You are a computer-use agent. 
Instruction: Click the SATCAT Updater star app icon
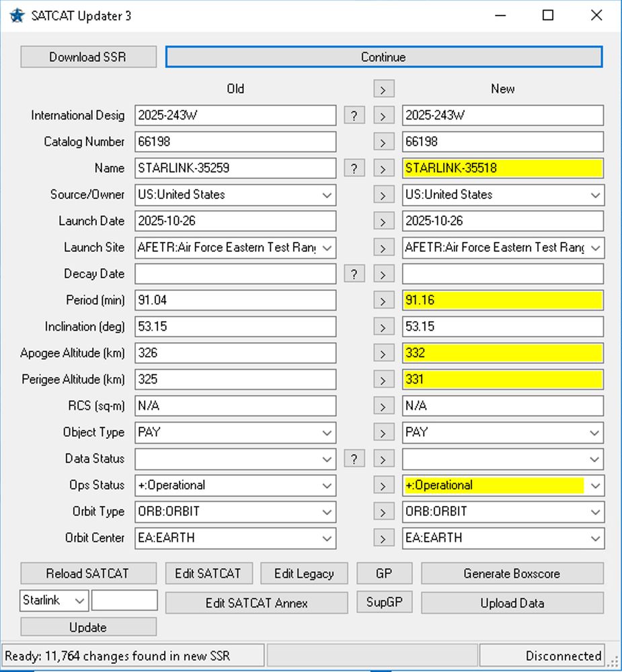point(17,16)
